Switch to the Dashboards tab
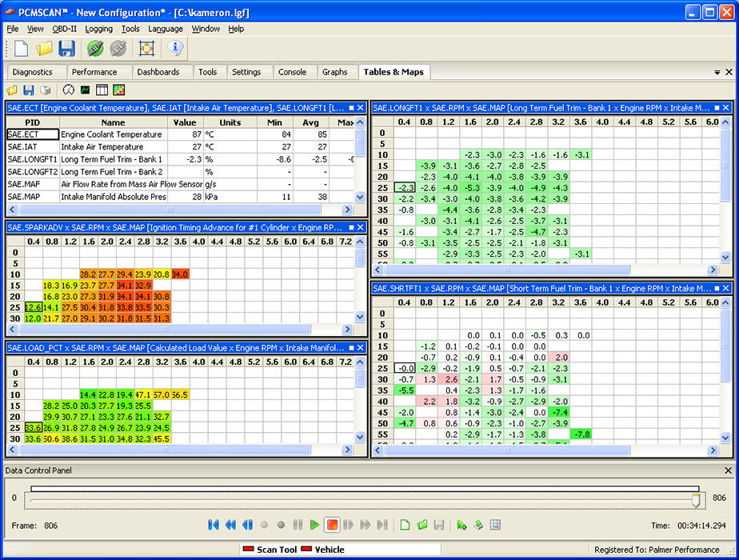Screen dimensions: 739x560 (158, 72)
